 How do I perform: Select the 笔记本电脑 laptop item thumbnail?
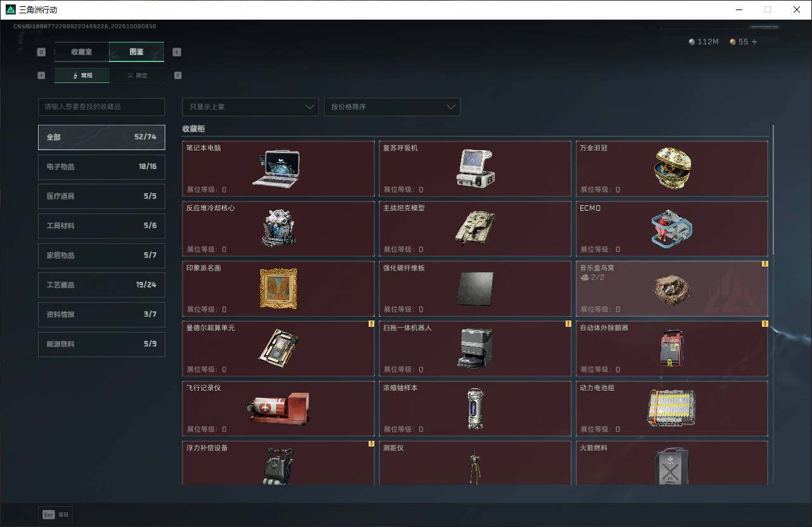(x=276, y=168)
